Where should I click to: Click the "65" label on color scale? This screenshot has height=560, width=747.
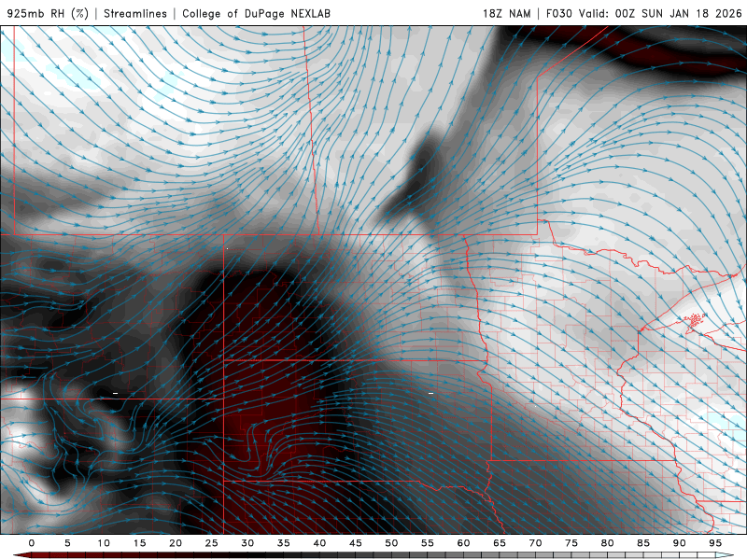(x=500, y=543)
